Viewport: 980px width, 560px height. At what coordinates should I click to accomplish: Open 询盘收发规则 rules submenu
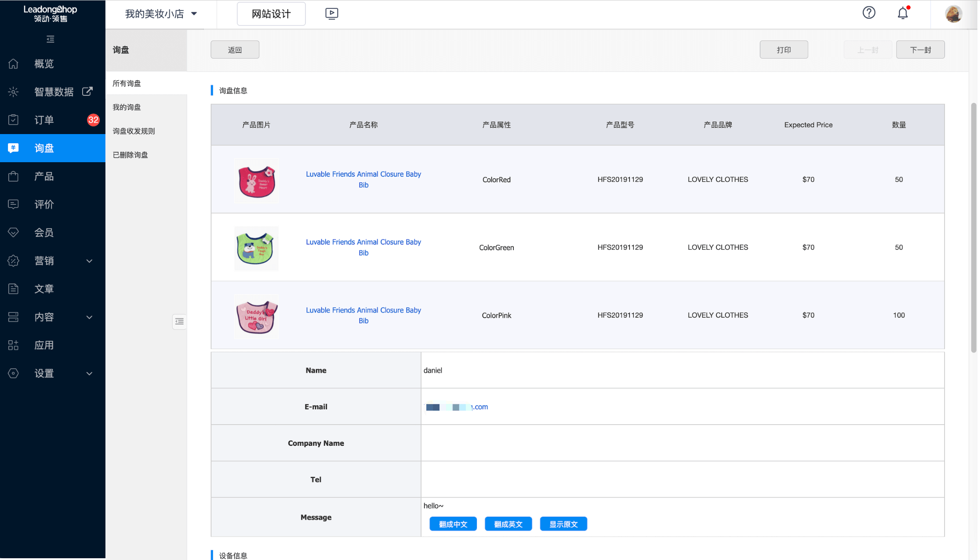point(134,131)
